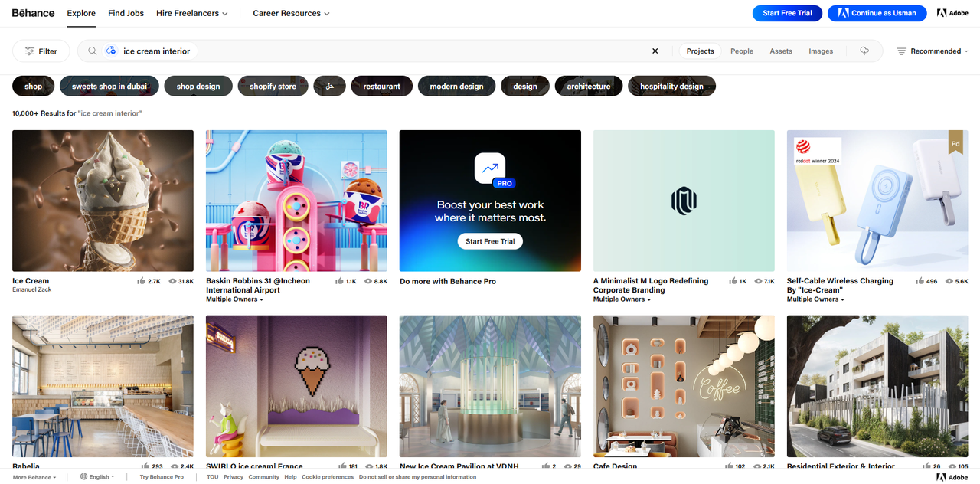Switch to the People tab
Screen dimensions: 980x484
(x=741, y=51)
